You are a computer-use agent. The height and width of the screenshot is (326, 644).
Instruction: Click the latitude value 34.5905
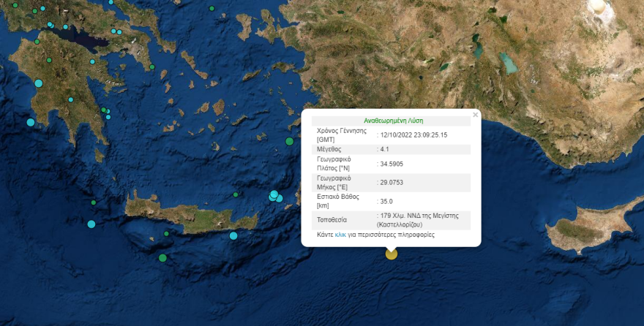(390, 164)
